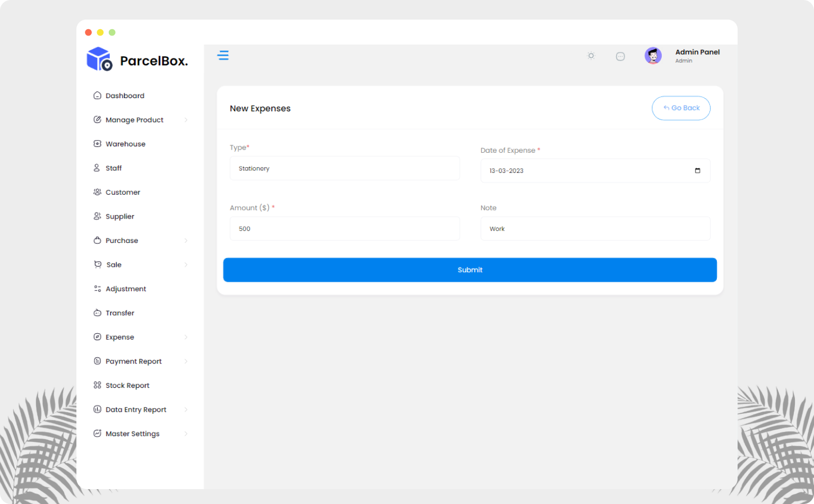Expand the Master Settings section
The width and height of the screenshot is (814, 504).
click(132, 433)
